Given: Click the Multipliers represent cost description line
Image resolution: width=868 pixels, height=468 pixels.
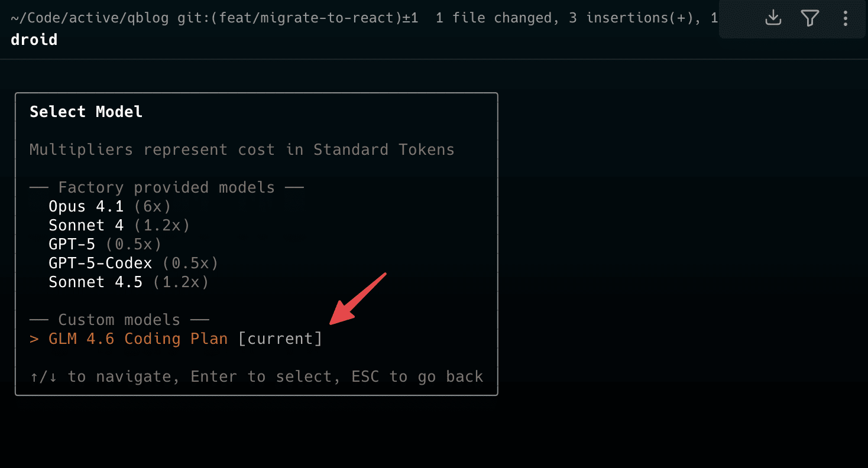Looking at the screenshot, I should [242, 150].
